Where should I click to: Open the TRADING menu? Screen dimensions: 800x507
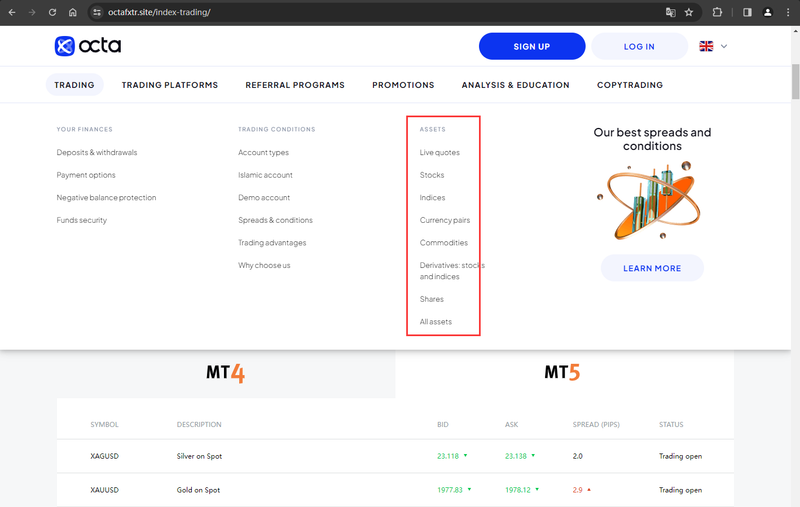74,85
